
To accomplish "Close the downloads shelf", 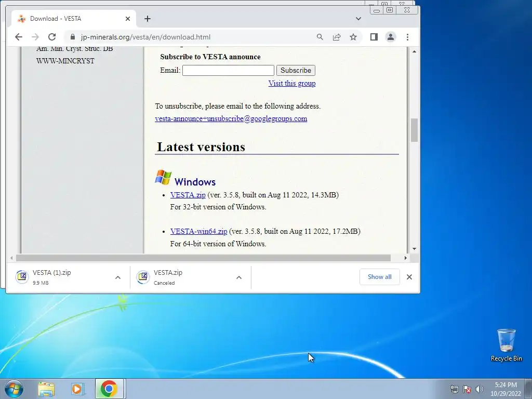I will pos(409,277).
